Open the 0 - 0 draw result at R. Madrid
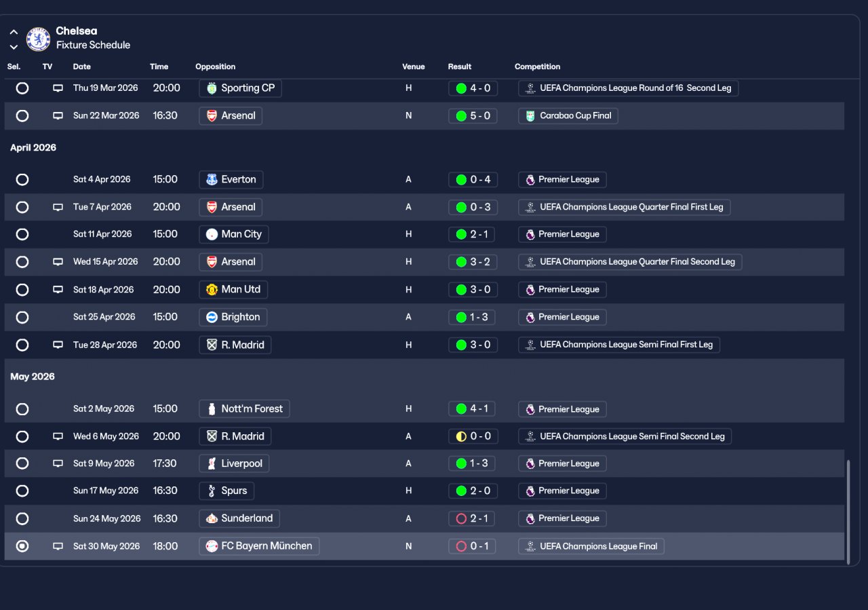The width and height of the screenshot is (868, 610). (473, 436)
